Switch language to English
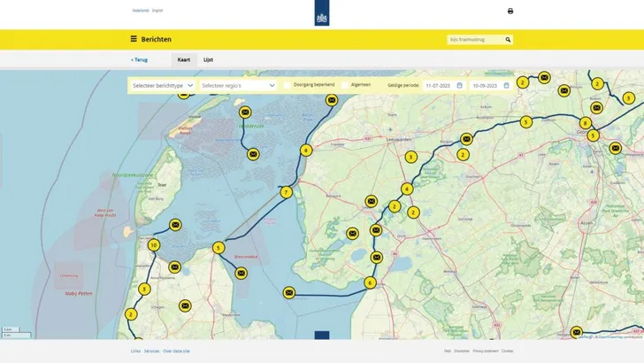Image resolution: width=644 pixels, height=363 pixels. click(x=157, y=11)
